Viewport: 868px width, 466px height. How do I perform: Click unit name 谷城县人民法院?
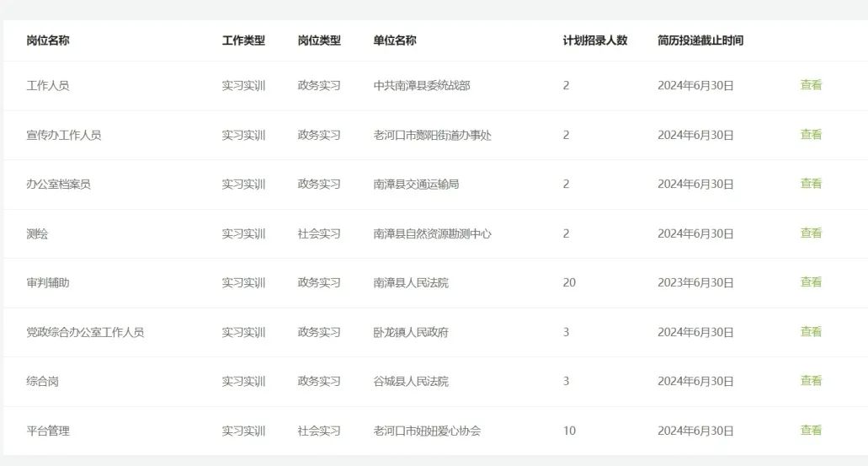pos(411,381)
